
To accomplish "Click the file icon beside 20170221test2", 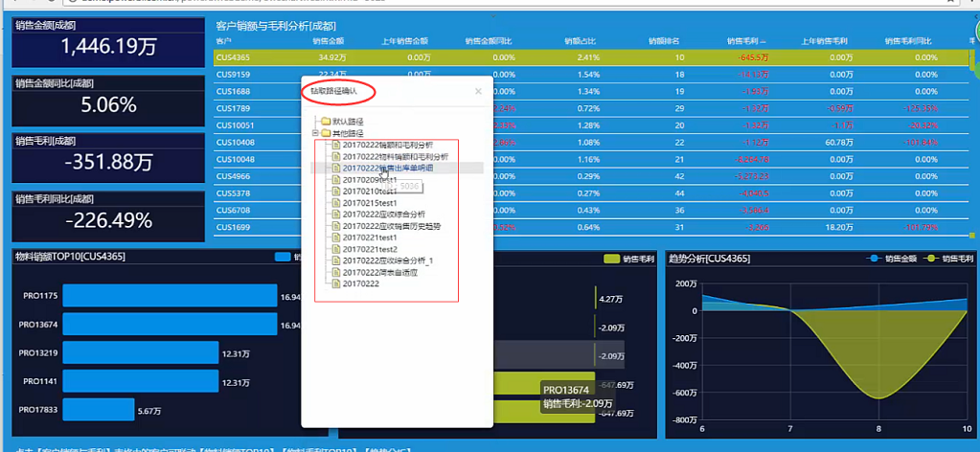I will tap(336, 249).
